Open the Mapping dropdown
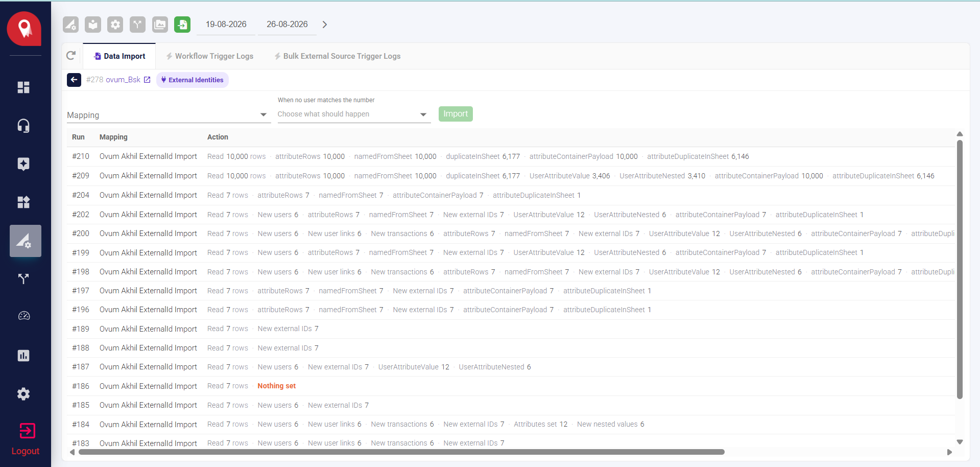This screenshot has height=467, width=980. pyautogui.click(x=169, y=115)
